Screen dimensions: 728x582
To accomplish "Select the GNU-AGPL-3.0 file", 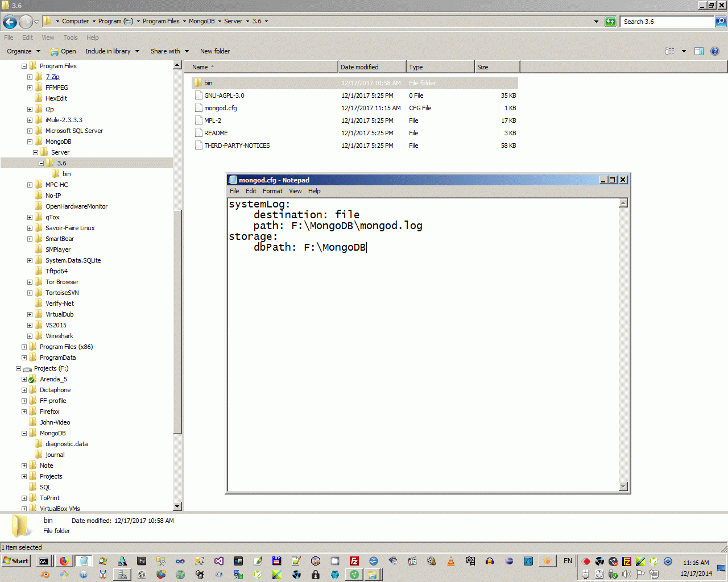I will point(224,95).
